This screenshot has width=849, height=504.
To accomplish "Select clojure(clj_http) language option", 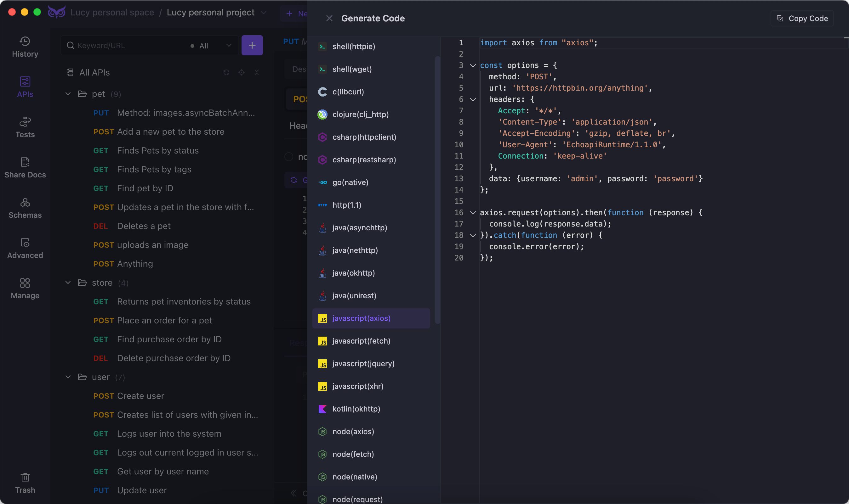I will pos(371,115).
